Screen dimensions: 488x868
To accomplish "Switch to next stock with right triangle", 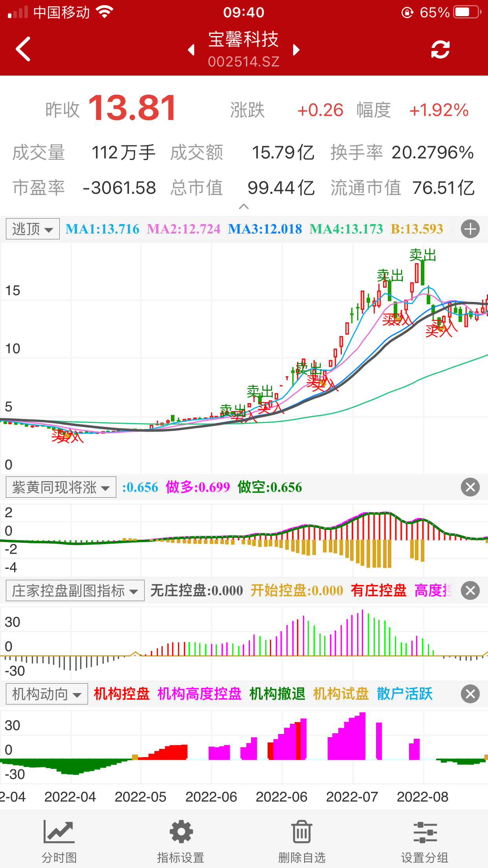I will [x=296, y=50].
